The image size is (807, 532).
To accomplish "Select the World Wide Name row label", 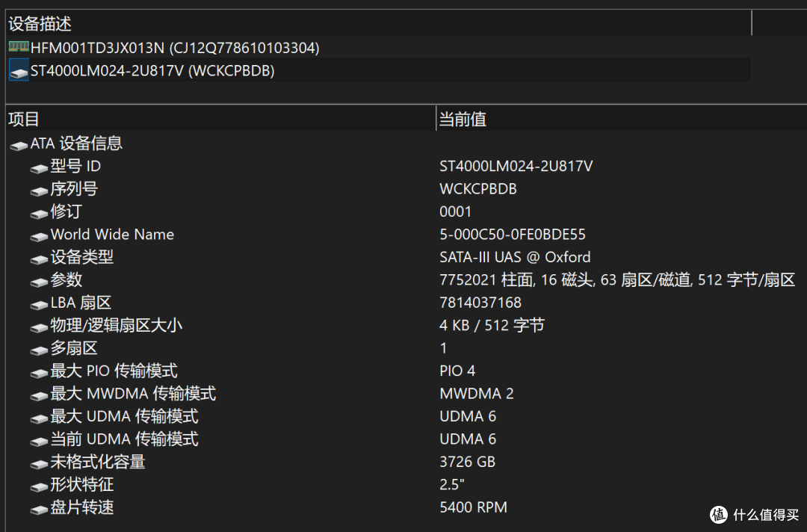I will [x=112, y=235].
